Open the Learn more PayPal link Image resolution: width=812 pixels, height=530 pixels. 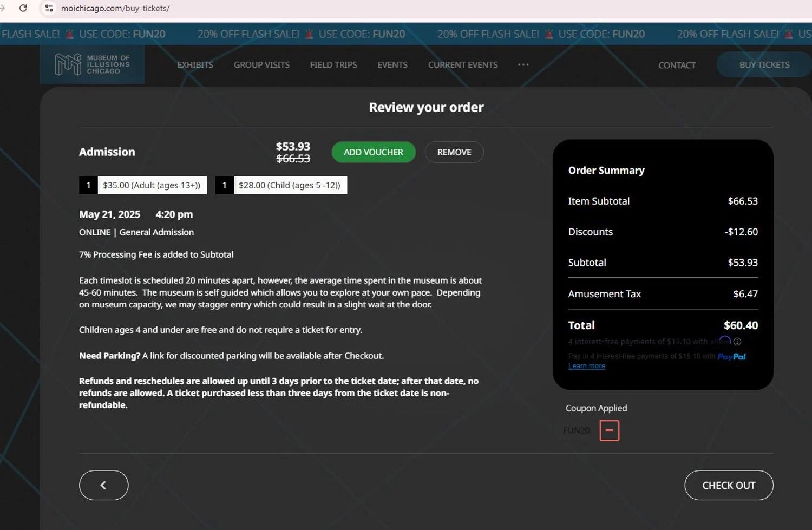(x=587, y=366)
